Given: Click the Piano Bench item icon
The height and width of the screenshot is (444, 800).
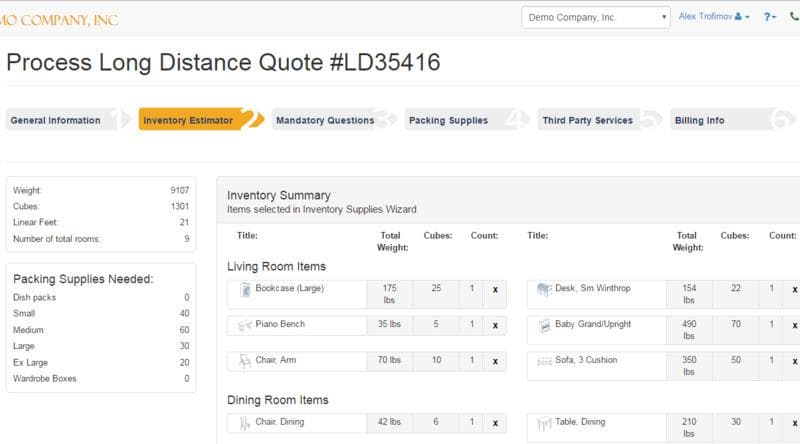Looking at the screenshot, I should click(x=245, y=325).
